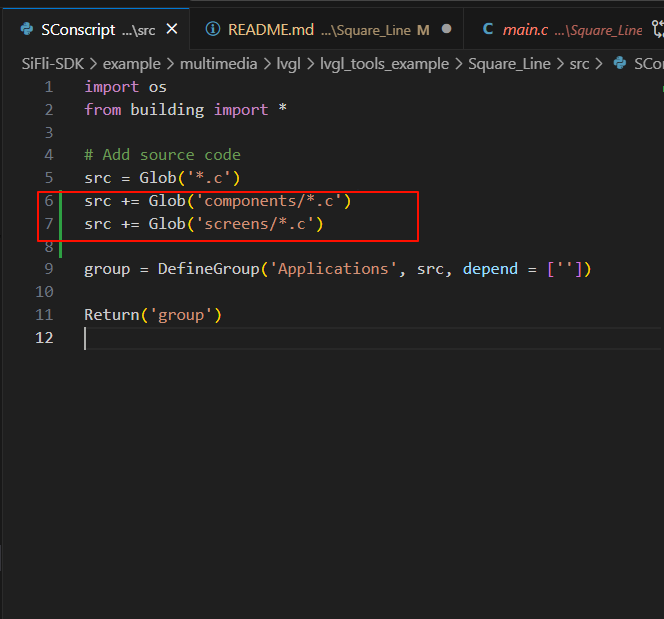
Task: Click the Python file icon on SConscript tab
Action: 26,30
